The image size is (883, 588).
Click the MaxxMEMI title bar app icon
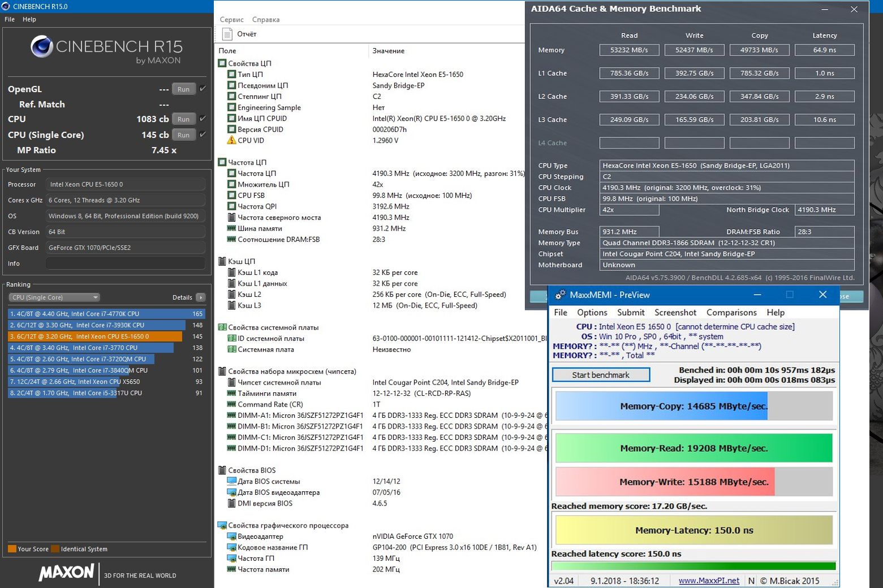click(x=560, y=295)
